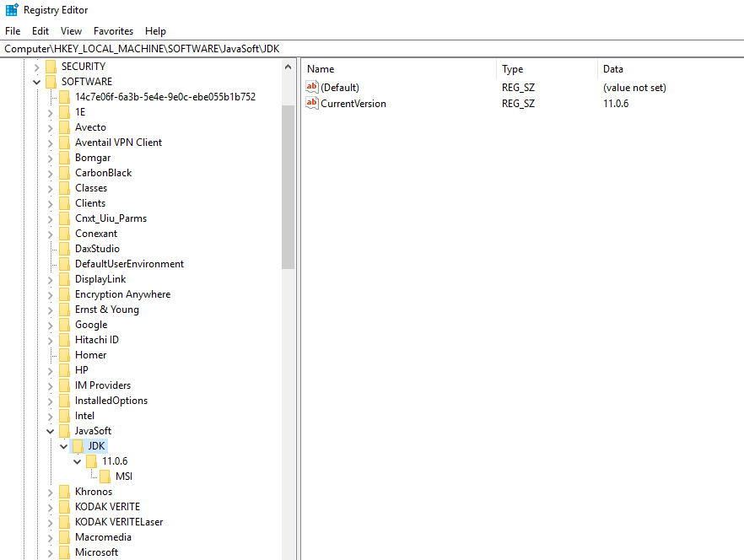Open the Help menu
Image resolution: width=744 pixels, height=560 pixels.
pyautogui.click(x=155, y=31)
